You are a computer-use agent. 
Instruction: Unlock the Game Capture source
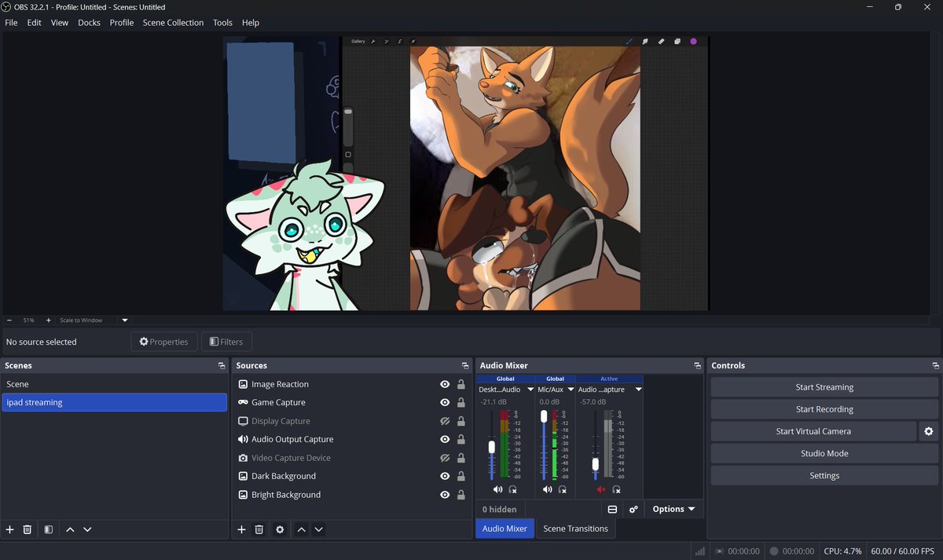[461, 402]
